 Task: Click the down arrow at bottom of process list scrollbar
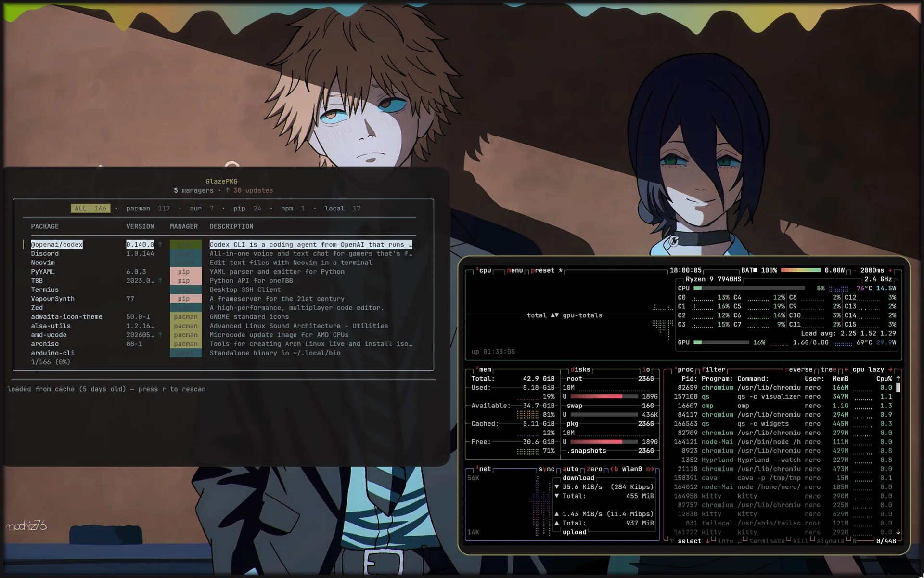coord(898,532)
